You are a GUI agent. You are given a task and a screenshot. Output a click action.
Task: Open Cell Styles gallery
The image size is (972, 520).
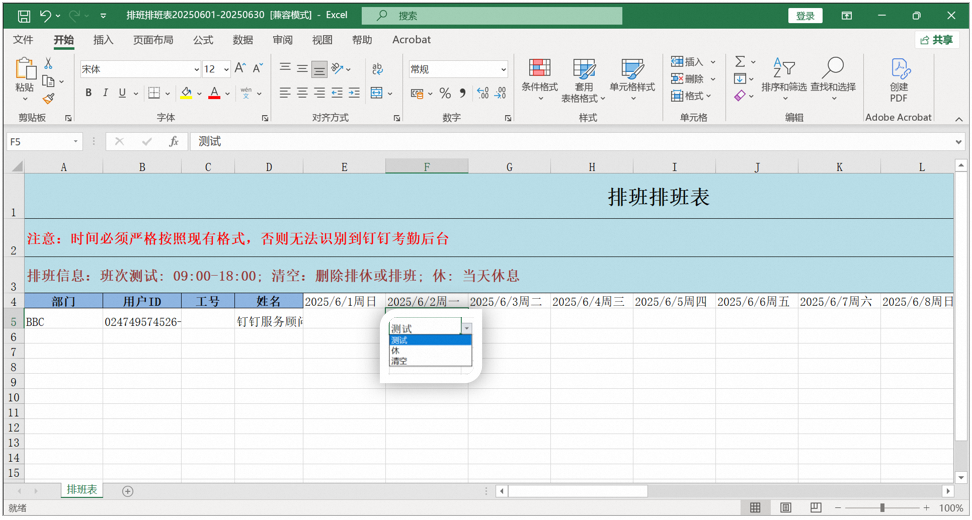(632, 81)
